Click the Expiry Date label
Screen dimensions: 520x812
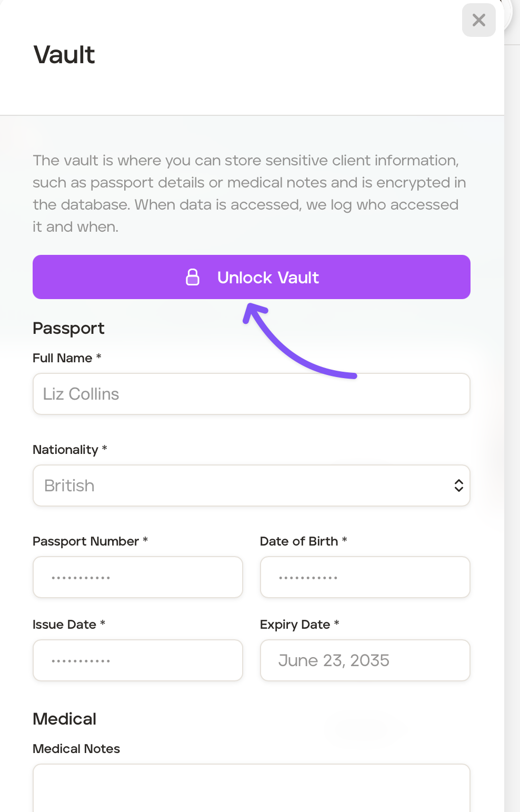click(295, 625)
